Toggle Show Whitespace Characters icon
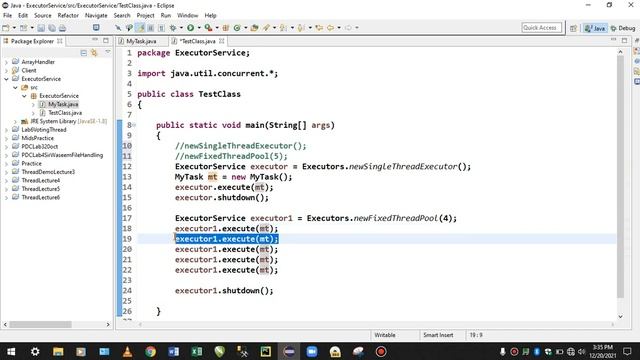The image size is (640, 360). click(161, 28)
